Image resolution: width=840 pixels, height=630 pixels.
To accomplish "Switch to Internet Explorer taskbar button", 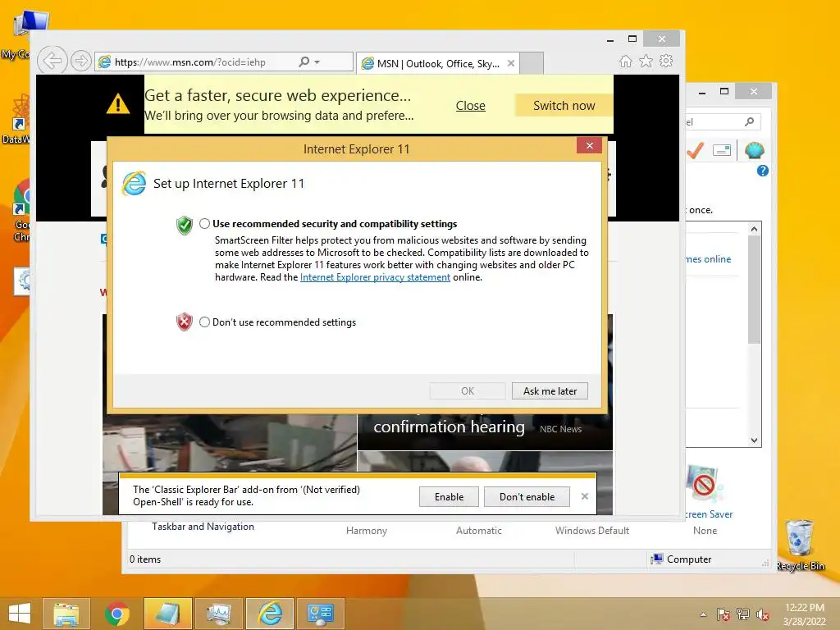I will click(x=269, y=614).
